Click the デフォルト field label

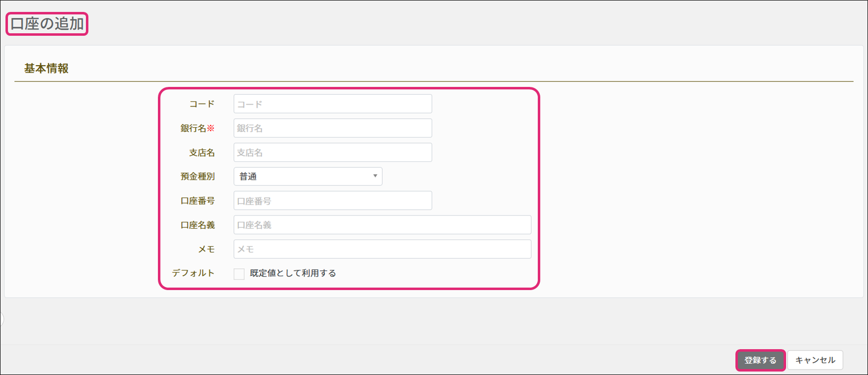coord(193,273)
